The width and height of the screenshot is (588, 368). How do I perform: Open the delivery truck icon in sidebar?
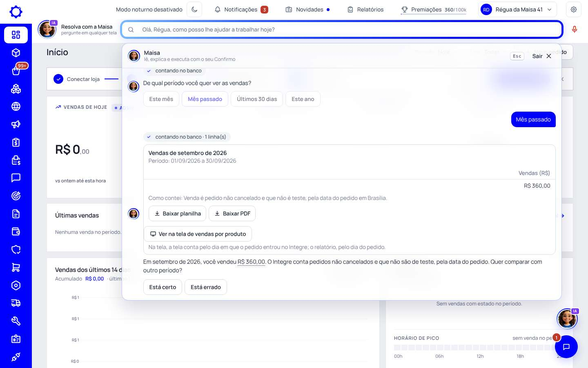coord(16,303)
